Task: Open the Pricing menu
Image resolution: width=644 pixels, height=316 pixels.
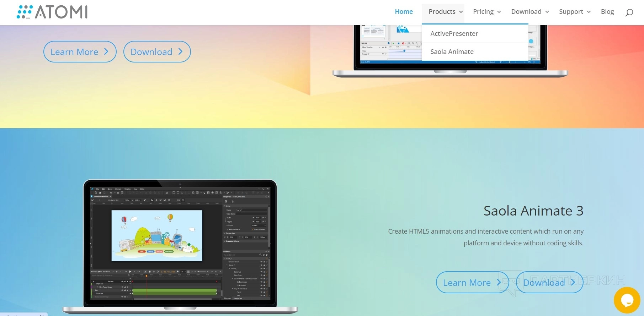Action: [483, 12]
